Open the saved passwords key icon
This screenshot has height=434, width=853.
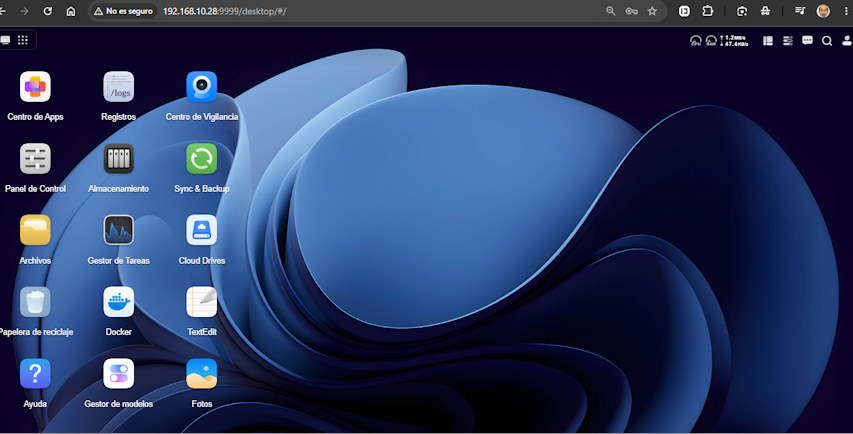632,11
